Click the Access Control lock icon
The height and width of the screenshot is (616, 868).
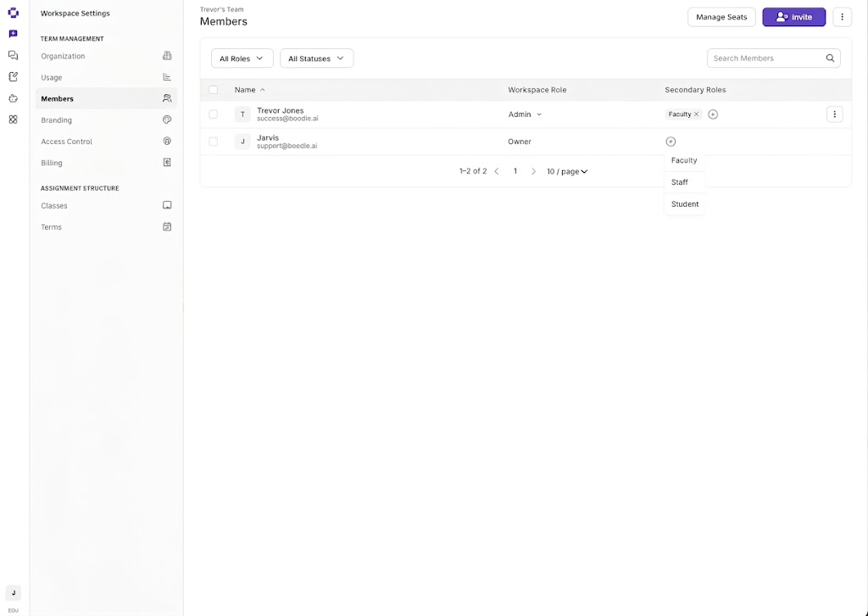coord(167,142)
